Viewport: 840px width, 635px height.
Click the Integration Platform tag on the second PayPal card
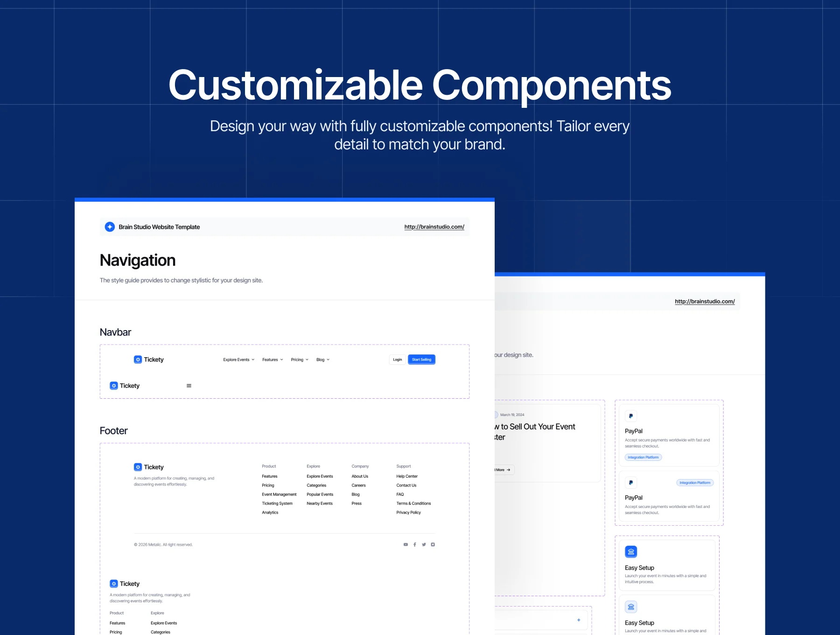pyautogui.click(x=695, y=483)
